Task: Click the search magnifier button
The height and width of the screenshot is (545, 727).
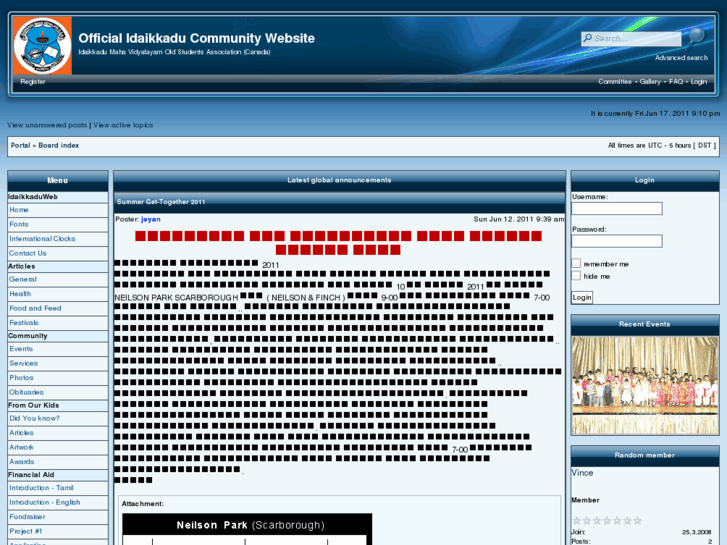Action: coord(696,36)
